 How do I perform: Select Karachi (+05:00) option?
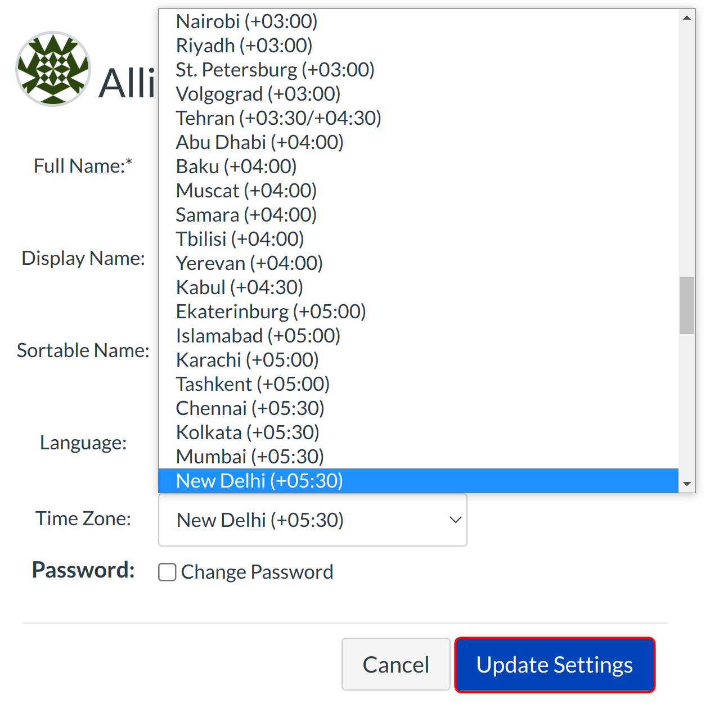247,360
